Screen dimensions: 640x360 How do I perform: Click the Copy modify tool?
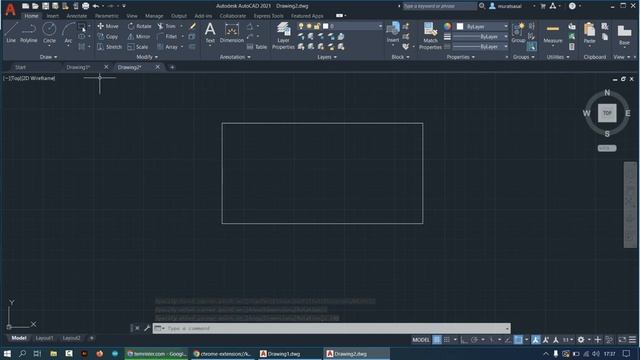point(108,36)
